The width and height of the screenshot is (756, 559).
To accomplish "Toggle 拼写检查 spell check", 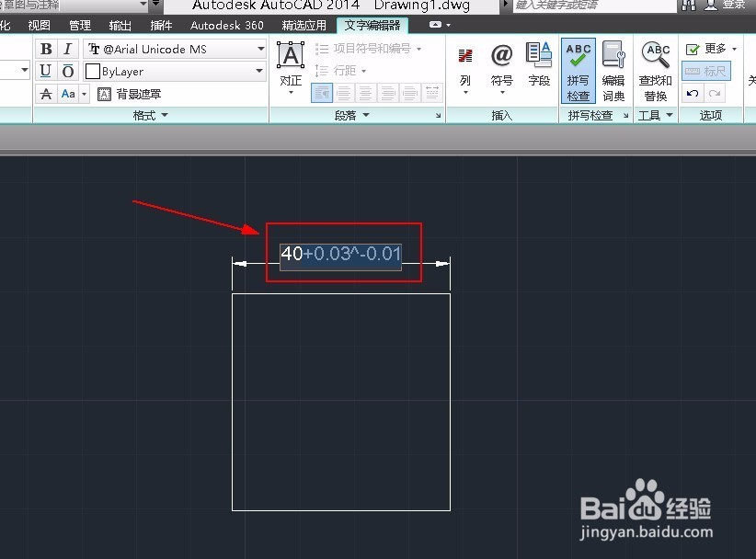I will tap(578, 71).
